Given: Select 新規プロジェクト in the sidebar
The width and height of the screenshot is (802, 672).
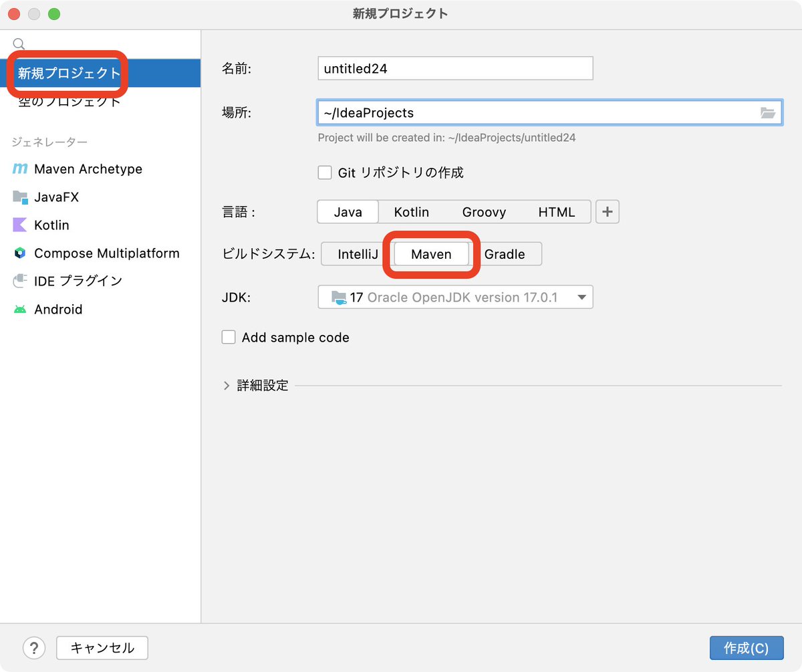Looking at the screenshot, I should [x=100, y=73].
